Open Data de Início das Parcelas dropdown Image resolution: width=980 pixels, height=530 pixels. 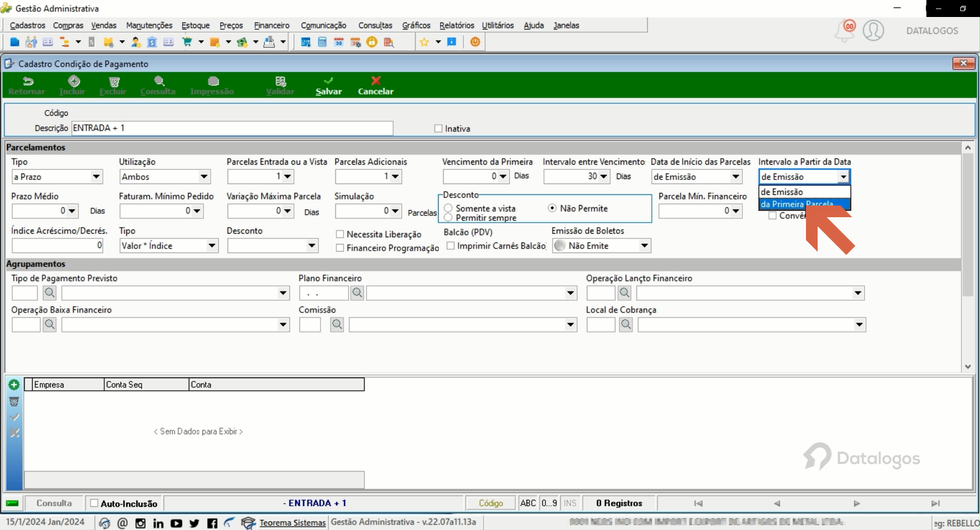pyautogui.click(x=736, y=176)
